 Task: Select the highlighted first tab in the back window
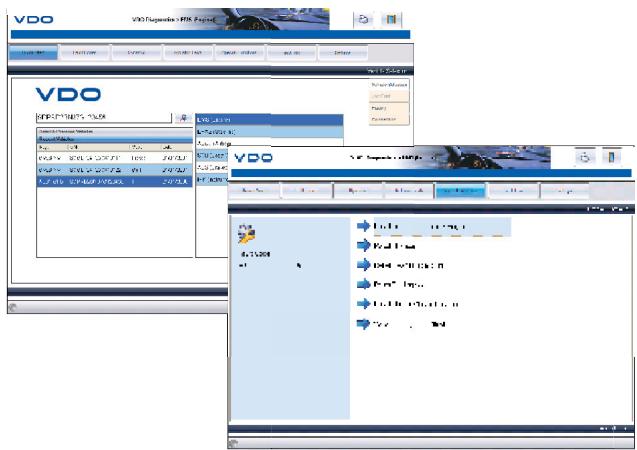pyautogui.click(x=33, y=53)
